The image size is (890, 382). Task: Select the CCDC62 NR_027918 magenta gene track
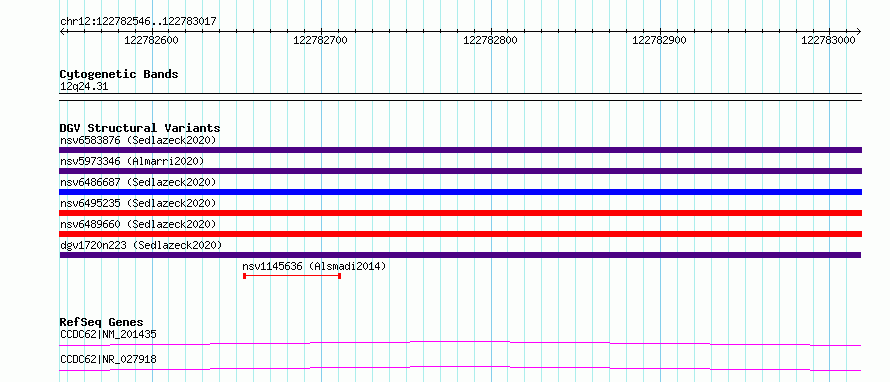(x=460, y=368)
